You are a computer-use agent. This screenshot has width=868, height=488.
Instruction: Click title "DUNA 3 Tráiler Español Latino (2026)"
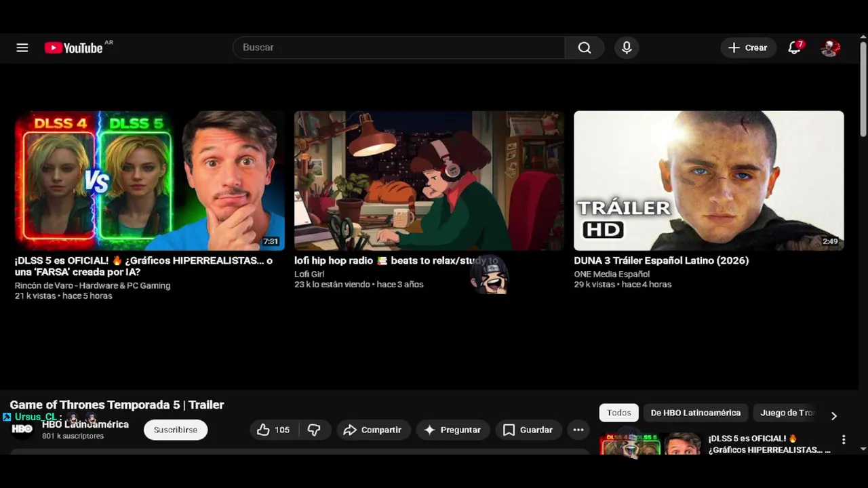pyautogui.click(x=661, y=260)
